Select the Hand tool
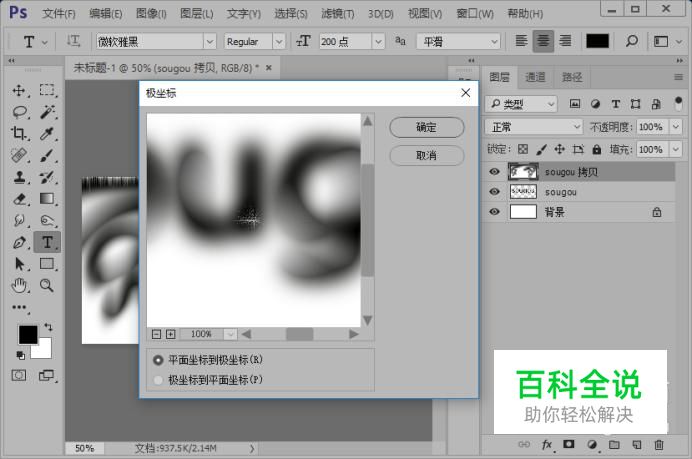Screen dimensions: 692x459 [x=19, y=286]
